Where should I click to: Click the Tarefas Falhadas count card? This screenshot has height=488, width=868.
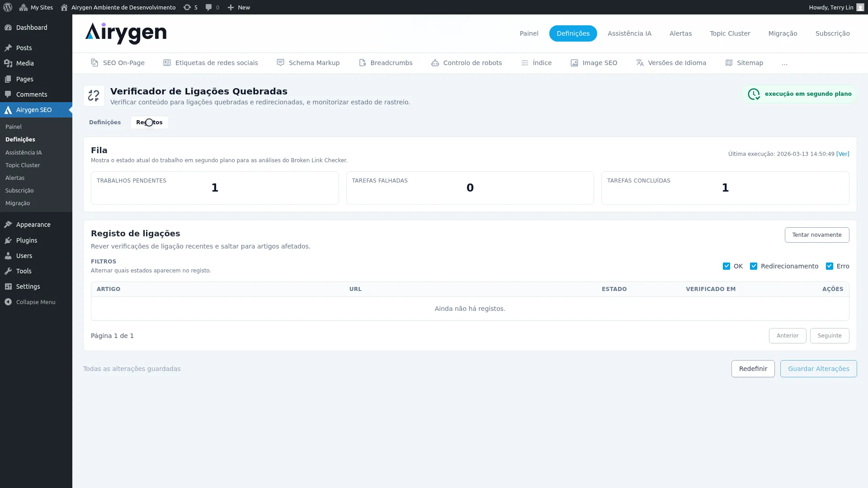[x=470, y=188]
